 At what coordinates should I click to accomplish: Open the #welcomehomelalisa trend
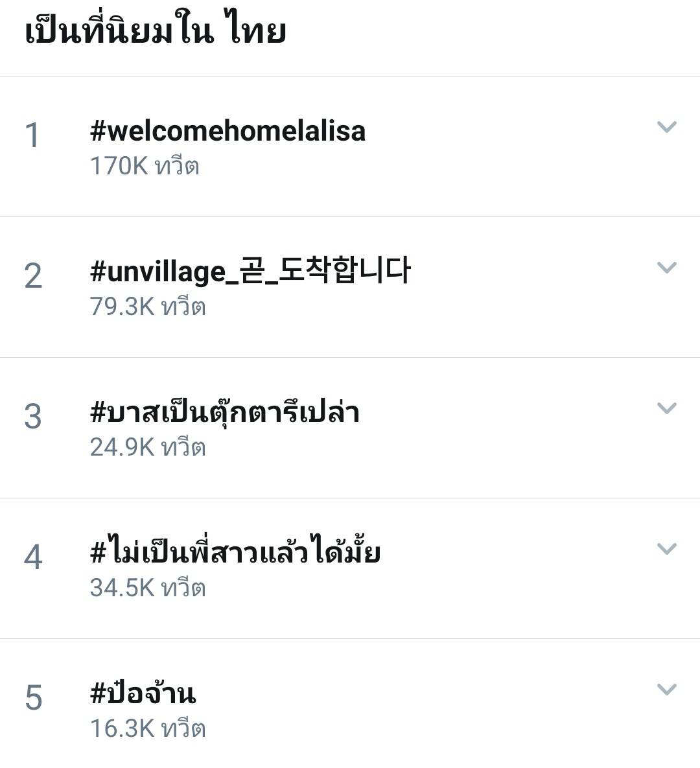[x=227, y=132]
